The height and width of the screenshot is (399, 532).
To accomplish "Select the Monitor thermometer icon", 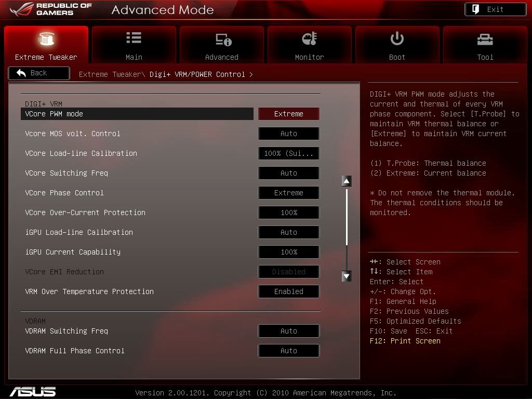I will pos(309,39).
